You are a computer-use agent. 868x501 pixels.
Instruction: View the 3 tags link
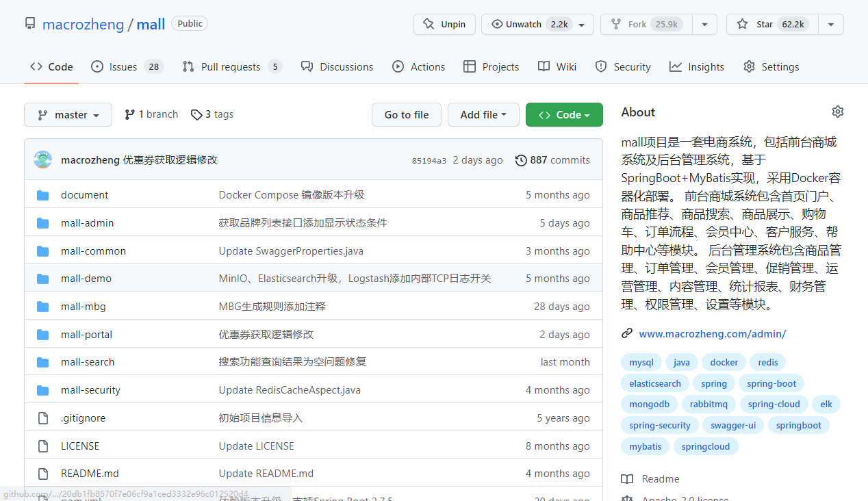click(212, 114)
